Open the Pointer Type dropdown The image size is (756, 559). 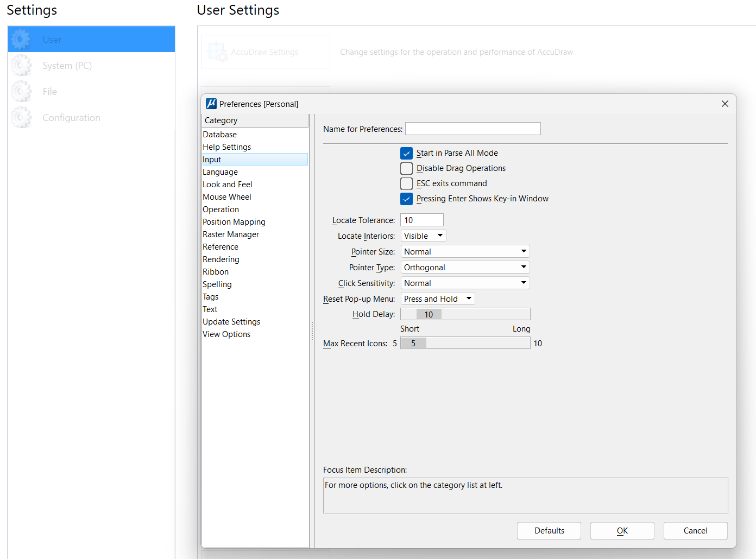click(465, 267)
